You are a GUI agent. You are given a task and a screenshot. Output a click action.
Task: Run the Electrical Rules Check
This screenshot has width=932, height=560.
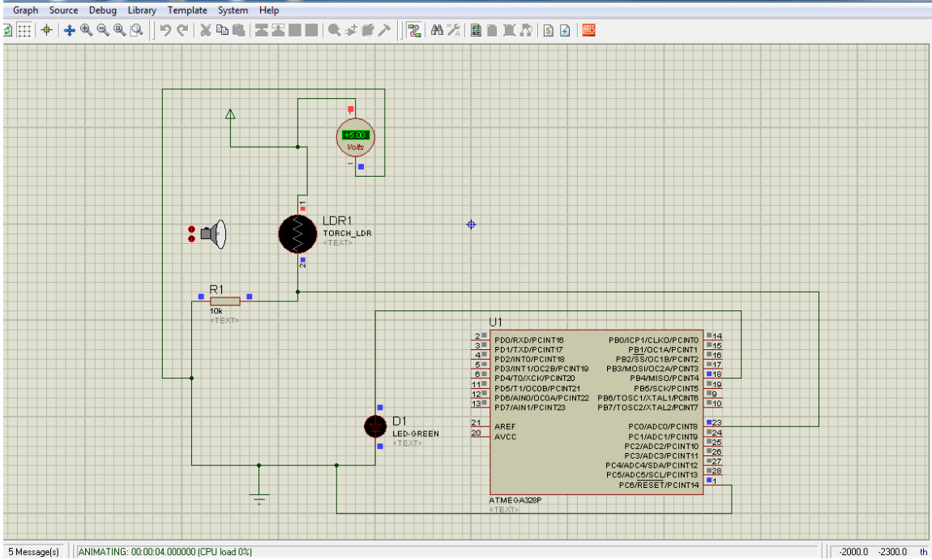566,30
